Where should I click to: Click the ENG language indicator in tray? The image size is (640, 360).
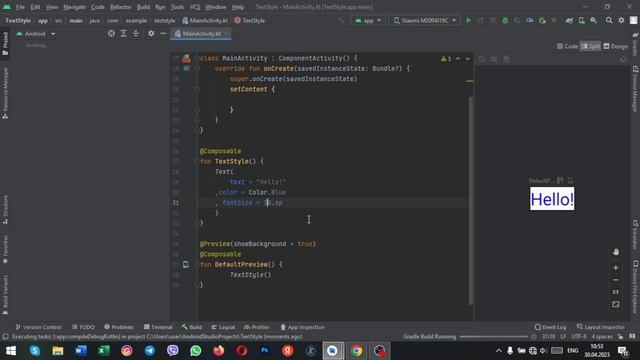point(573,351)
